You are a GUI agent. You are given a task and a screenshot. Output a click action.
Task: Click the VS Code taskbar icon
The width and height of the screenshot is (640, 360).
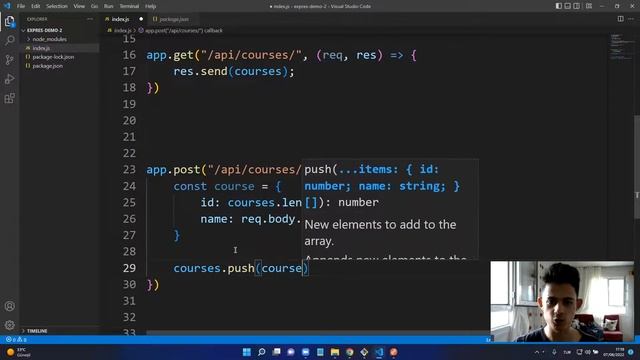click(x=379, y=352)
